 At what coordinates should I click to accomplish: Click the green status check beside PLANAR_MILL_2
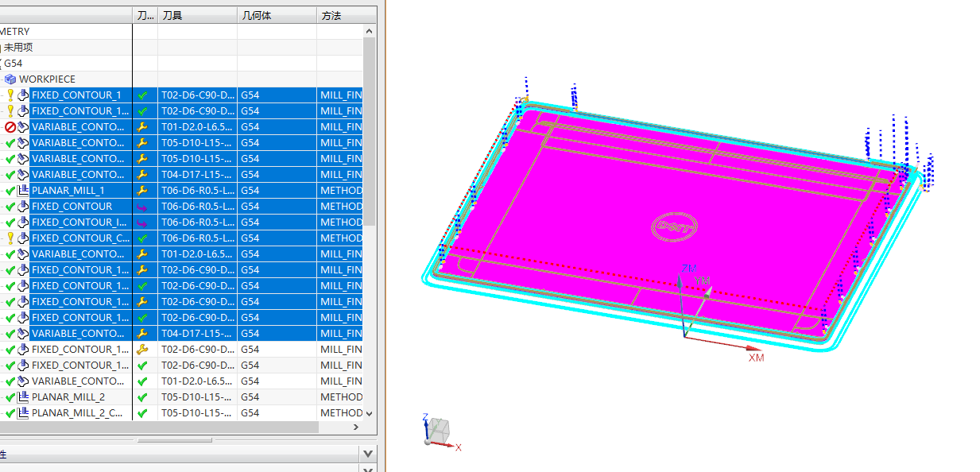point(10,397)
